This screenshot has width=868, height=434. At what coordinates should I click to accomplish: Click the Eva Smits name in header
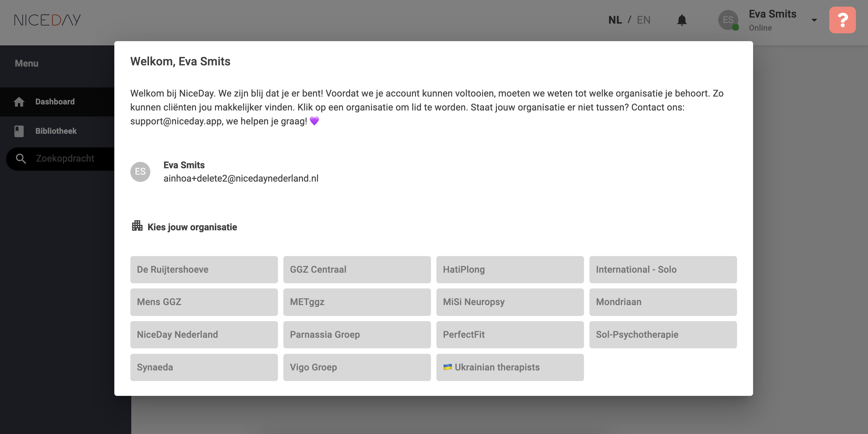tap(772, 14)
